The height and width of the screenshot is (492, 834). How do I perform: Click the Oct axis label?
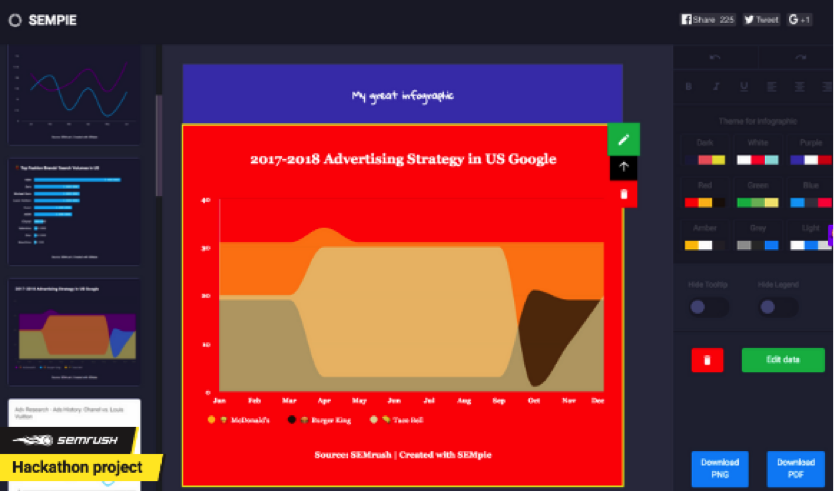coord(533,401)
